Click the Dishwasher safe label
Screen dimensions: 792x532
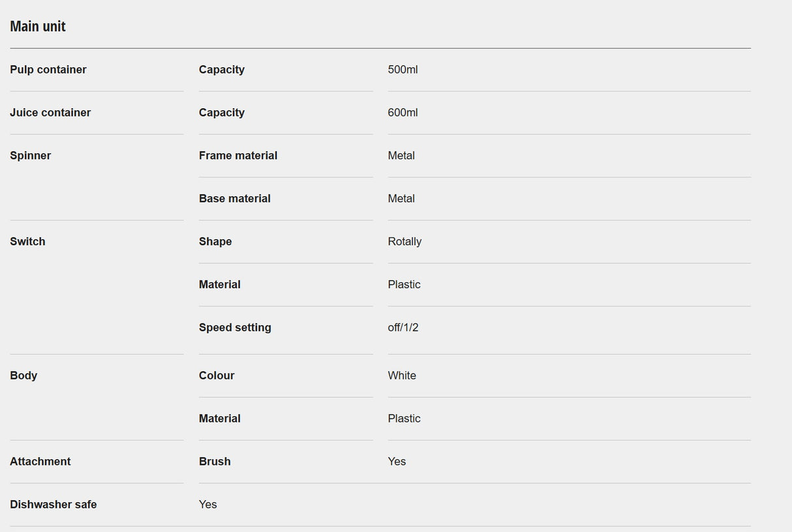53,505
